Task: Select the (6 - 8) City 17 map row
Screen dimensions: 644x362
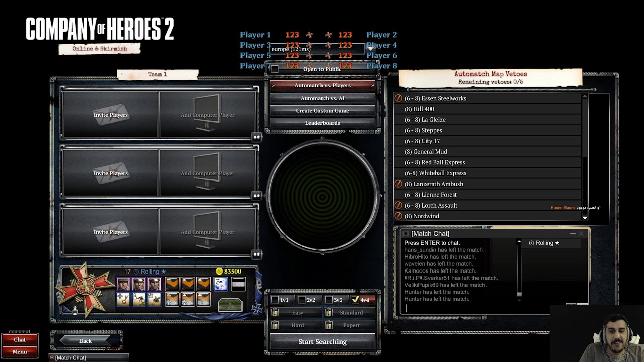Action: 488,141
